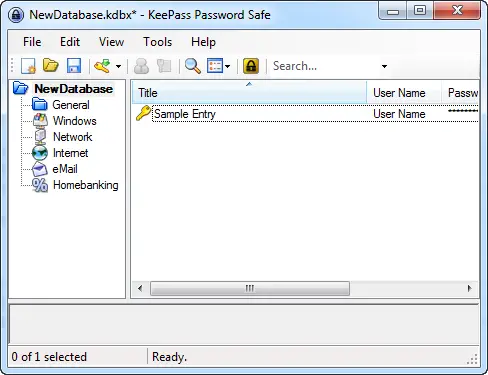This screenshot has width=488, height=375.
Task: Open the Add Entry dropdown arrow
Action: (x=118, y=66)
